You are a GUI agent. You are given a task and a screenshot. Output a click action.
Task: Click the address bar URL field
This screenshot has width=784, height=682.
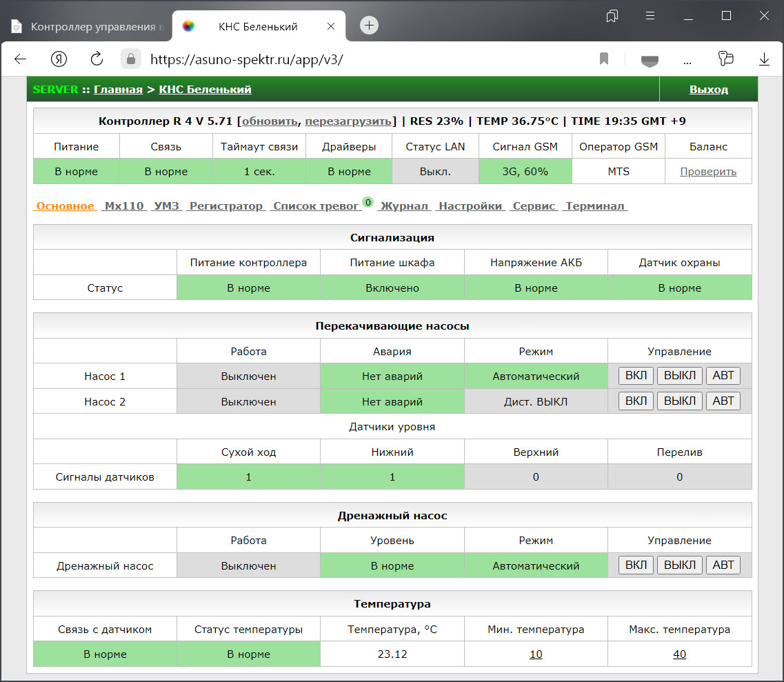246,59
